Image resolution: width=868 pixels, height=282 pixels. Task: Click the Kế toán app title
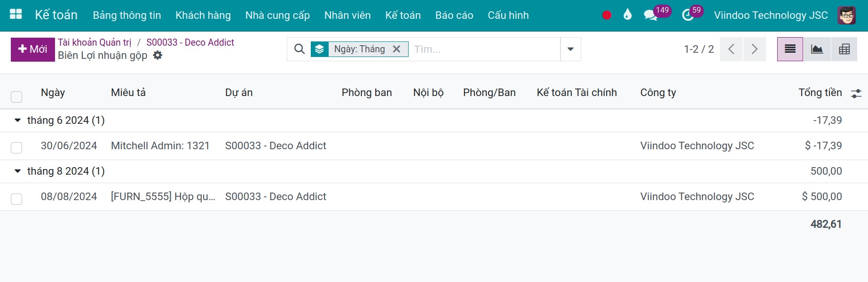[x=56, y=15]
